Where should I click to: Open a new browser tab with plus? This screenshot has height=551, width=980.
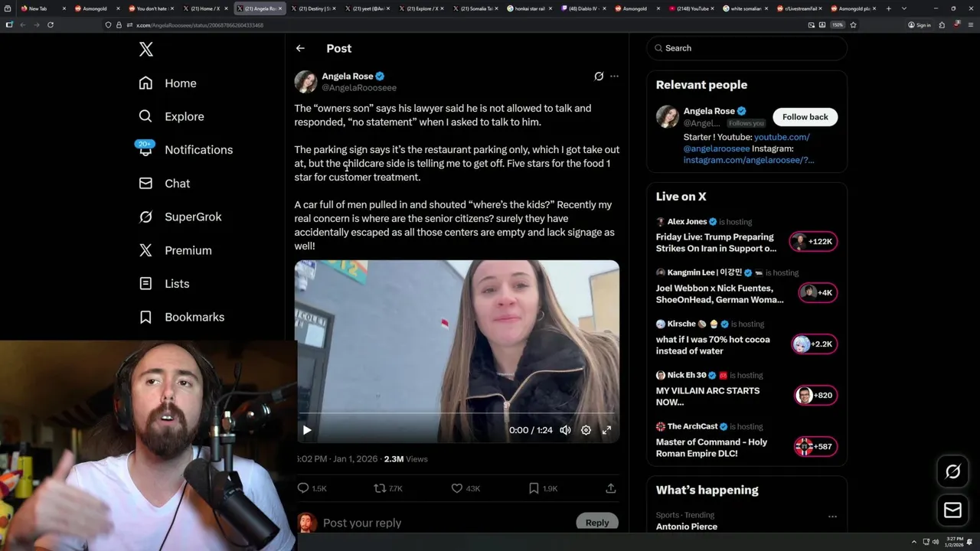888,8
